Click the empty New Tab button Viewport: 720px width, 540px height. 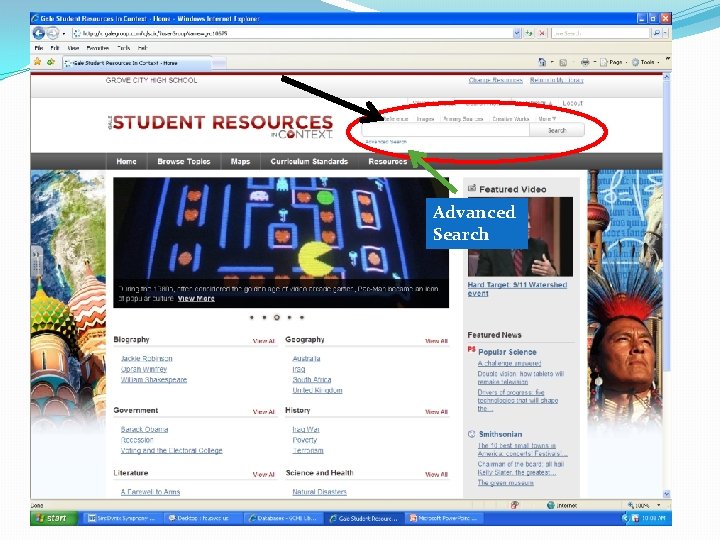[x=219, y=63]
